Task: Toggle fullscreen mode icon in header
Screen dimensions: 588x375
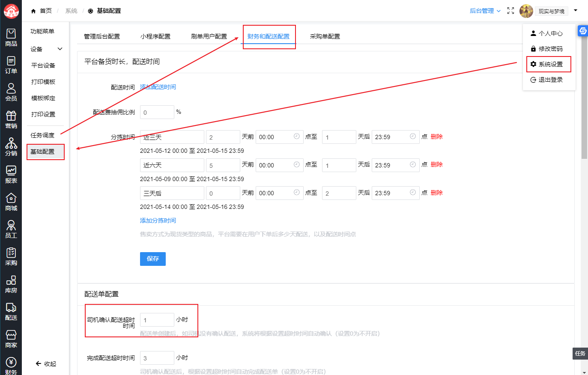Action: [x=510, y=11]
